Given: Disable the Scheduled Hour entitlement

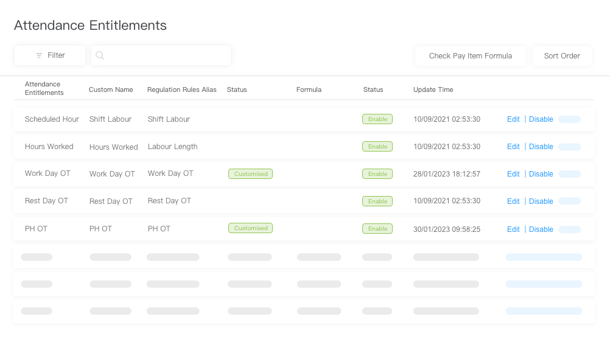Looking at the screenshot, I should click(x=541, y=119).
